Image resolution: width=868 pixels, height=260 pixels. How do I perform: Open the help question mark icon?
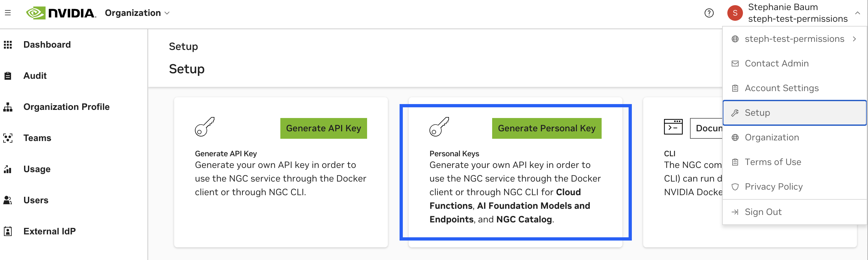[x=709, y=13]
